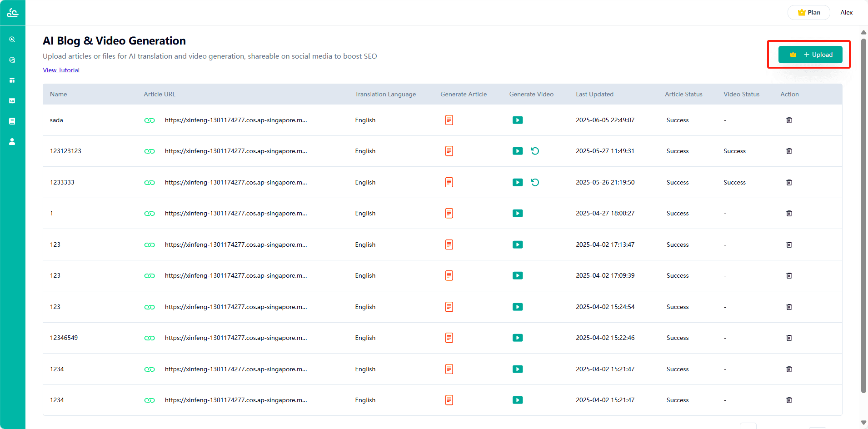Click the Video Status column header
This screenshot has width=868, height=429.
(741, 94)
